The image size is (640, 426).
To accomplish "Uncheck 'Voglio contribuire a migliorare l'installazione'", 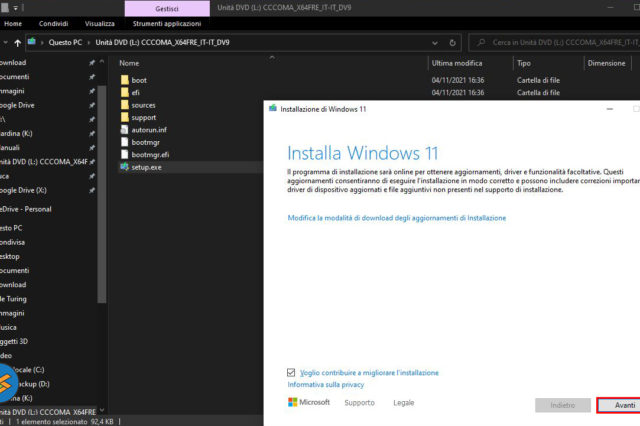I will click(x=291, y=372).
